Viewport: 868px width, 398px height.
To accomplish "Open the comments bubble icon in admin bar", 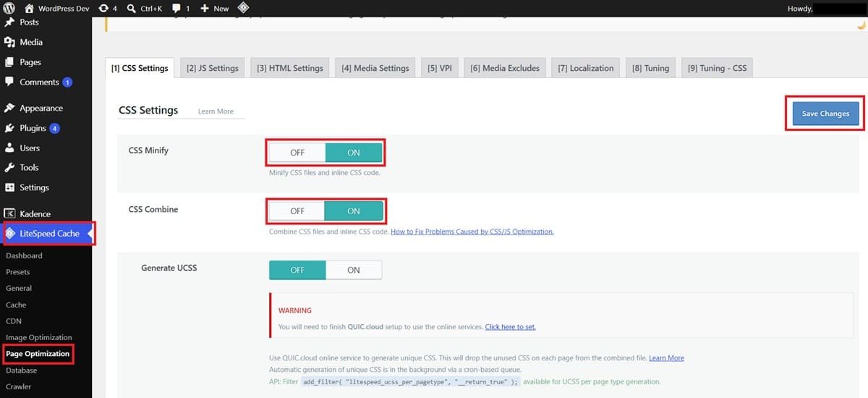I will 176,9.
